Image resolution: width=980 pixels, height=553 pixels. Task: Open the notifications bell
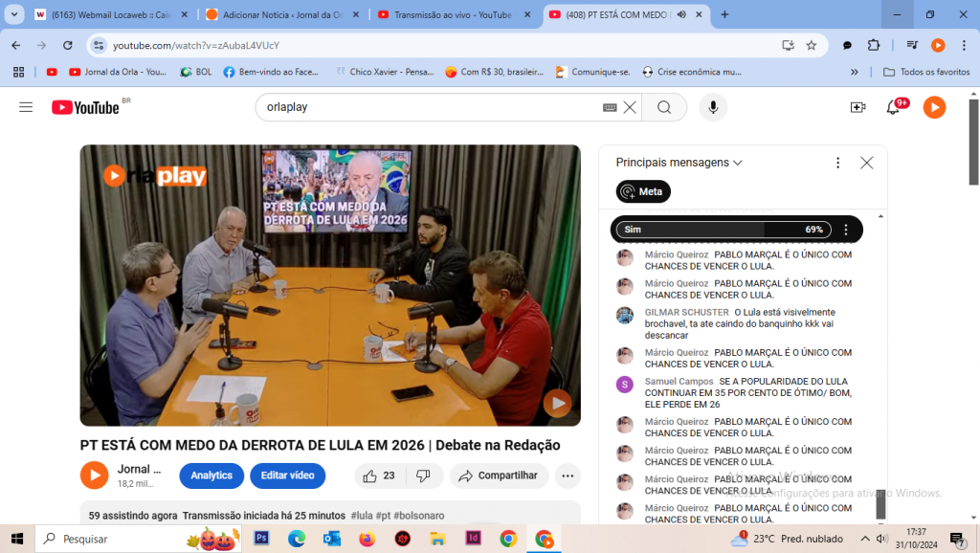894,107
